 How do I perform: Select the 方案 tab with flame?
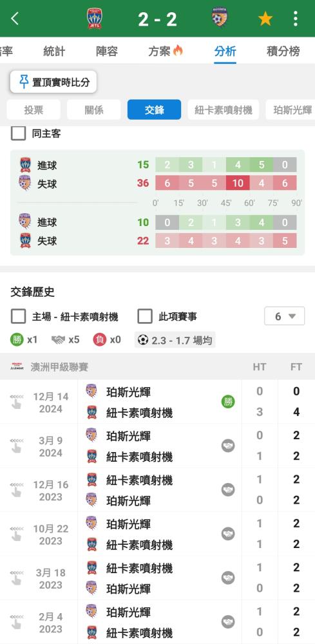point(166,51)
